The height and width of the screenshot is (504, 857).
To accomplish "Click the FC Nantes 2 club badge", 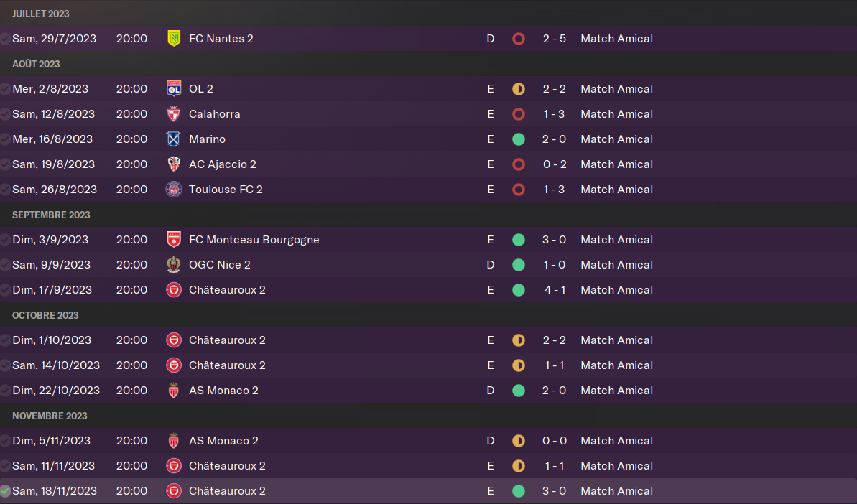I will pos(173,39).
